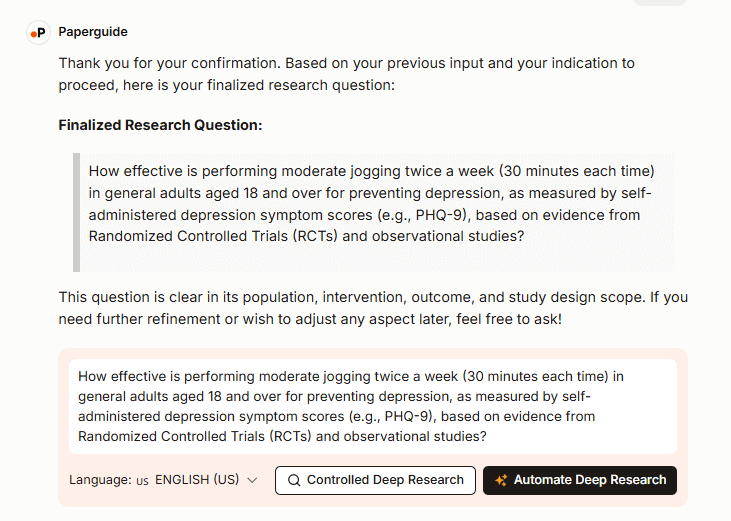Click the US flag icon beside Language
Screen dimensions: 731x521
[x=142, y=481]
